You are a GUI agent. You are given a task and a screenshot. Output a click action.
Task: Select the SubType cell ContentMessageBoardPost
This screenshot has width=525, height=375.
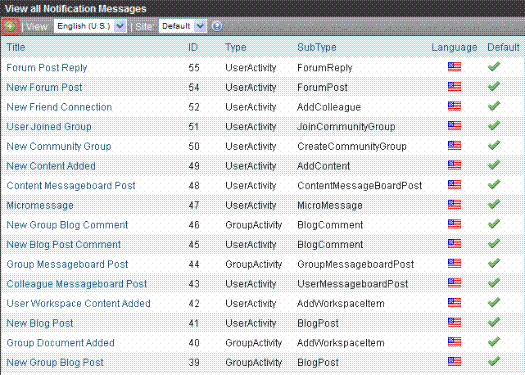pyautogui.click(x=360, y=185)
